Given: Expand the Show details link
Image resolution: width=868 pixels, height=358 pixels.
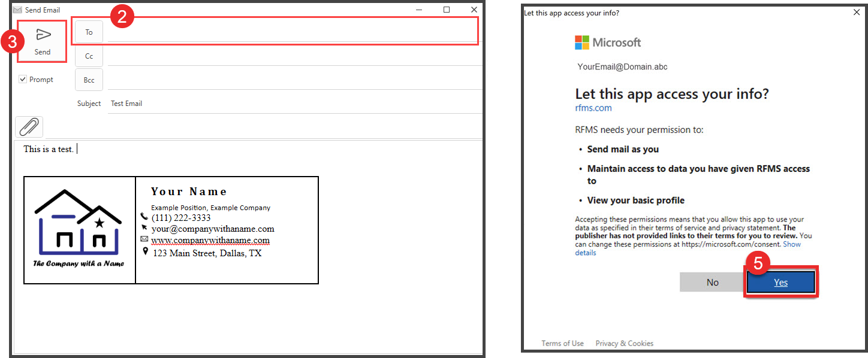Looking at the screenshot, I should point(791,244).
